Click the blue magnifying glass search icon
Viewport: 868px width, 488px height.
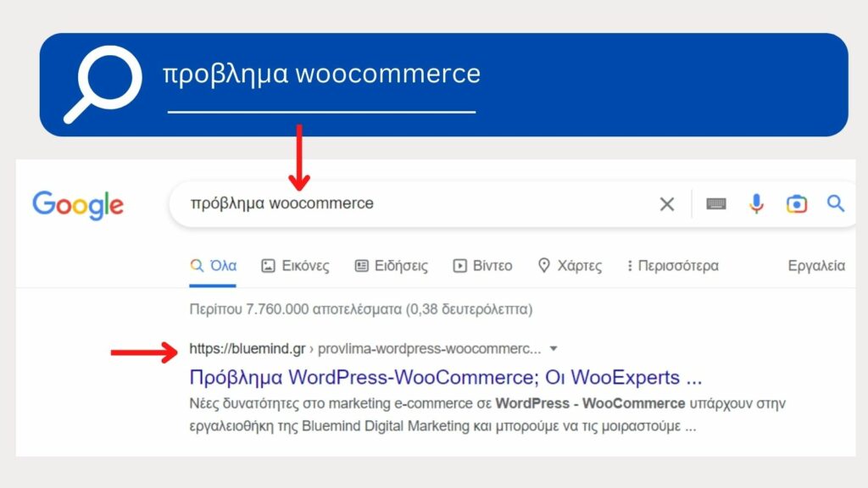(836, 203)
